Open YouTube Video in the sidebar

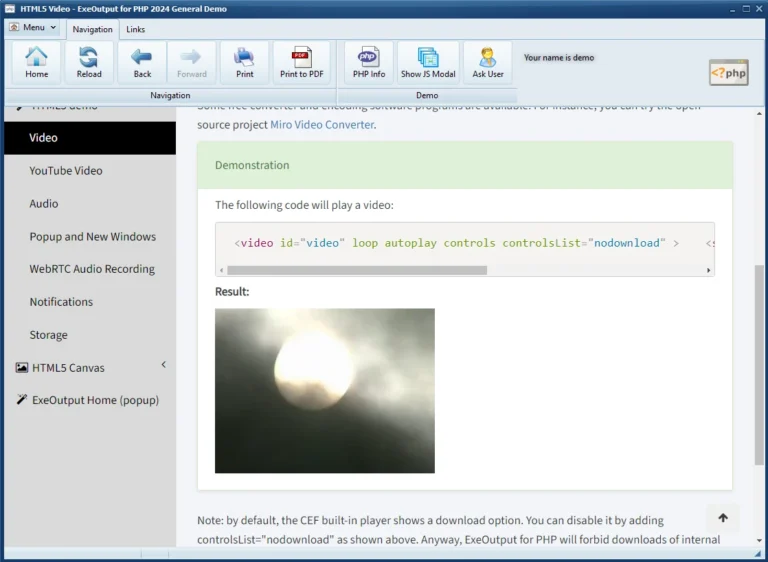(x=66, y=171)
